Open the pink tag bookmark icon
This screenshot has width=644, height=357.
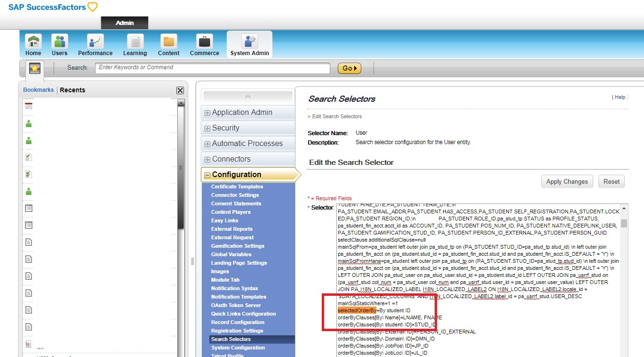coord(29,344)
